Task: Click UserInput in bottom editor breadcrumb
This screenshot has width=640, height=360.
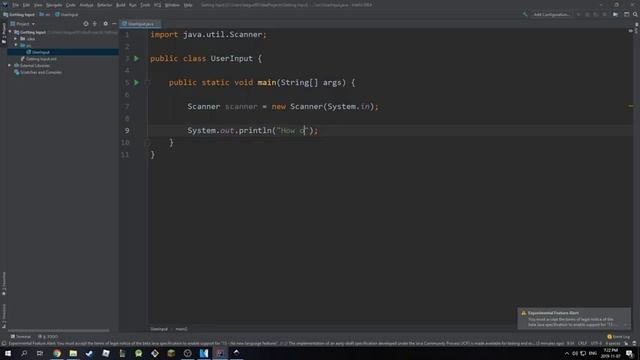Action: (x=159, y=329)
